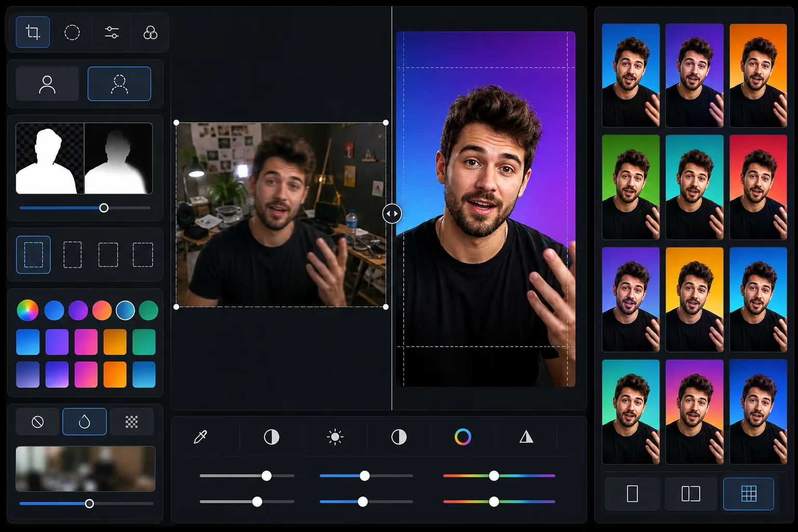Viewport: 798px width, 532px height.
Task: Choose the no-background crossed circle icon
Action: tap(37, 422)
